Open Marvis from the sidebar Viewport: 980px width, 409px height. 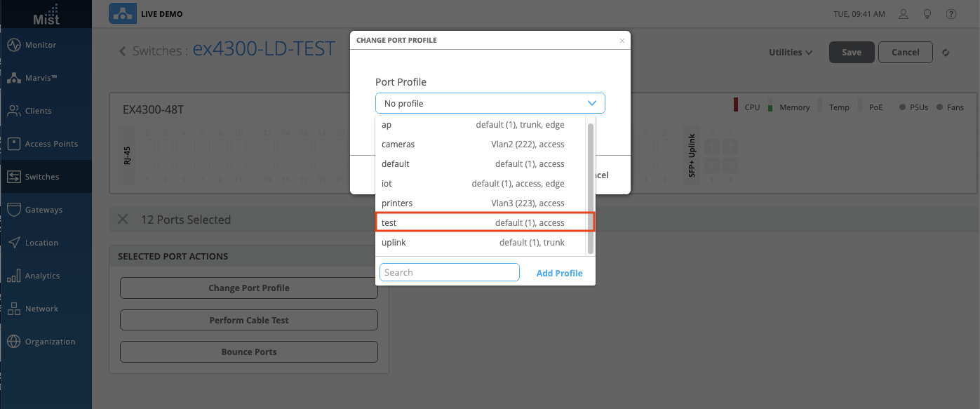(13, 78)
